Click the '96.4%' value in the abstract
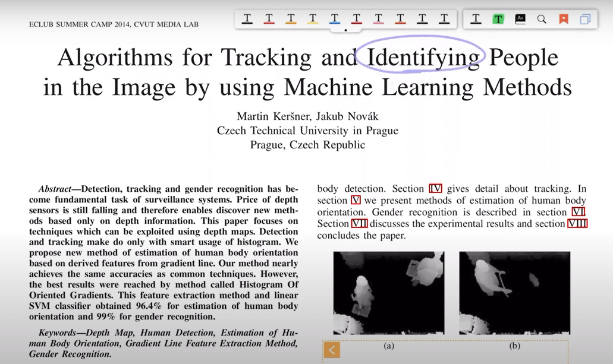The height and width of the screenshot is (364, 613). tap(149, 306)
